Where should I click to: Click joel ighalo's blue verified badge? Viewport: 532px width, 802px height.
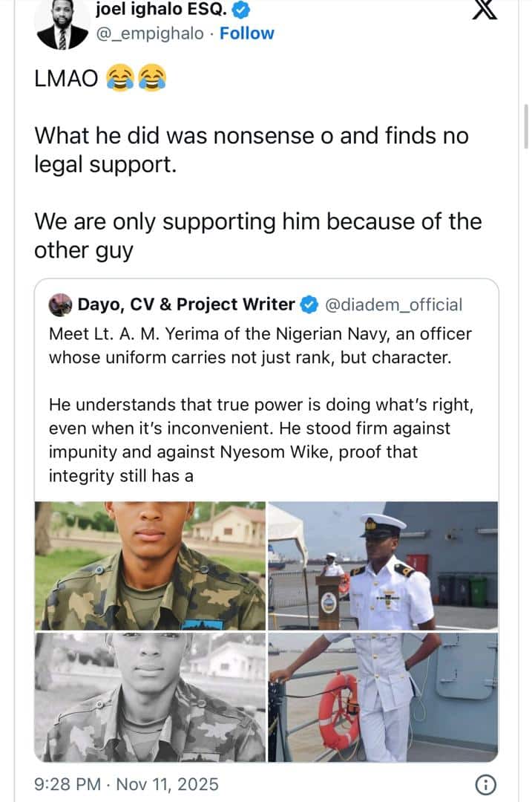[x=241, y=10]
